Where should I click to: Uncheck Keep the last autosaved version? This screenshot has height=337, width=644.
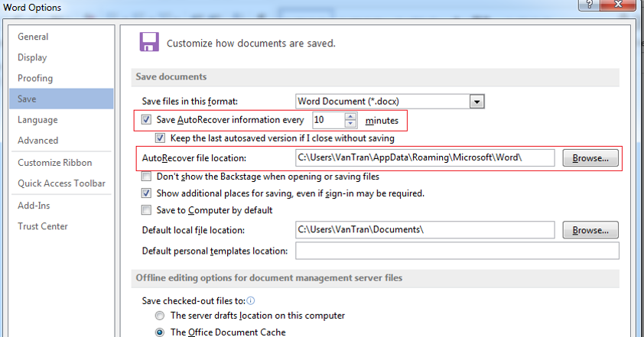click(160, 138)
